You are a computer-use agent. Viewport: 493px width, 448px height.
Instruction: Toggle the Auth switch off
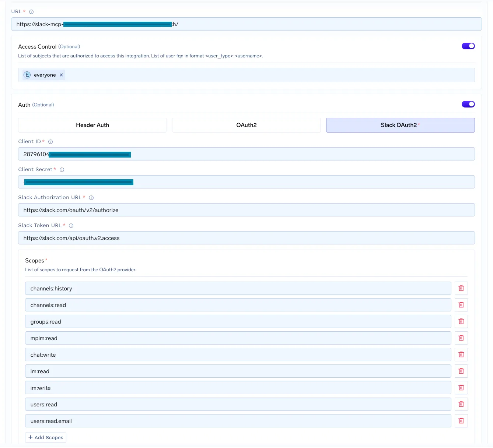(x=468, y=104)
